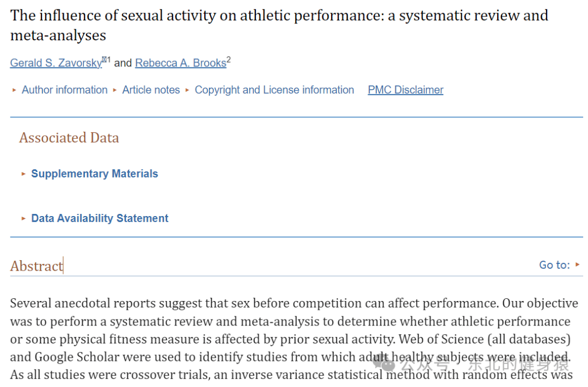This screenshot has width=588, height=387.
Task: Expand the Author information section
Action: 64,90
